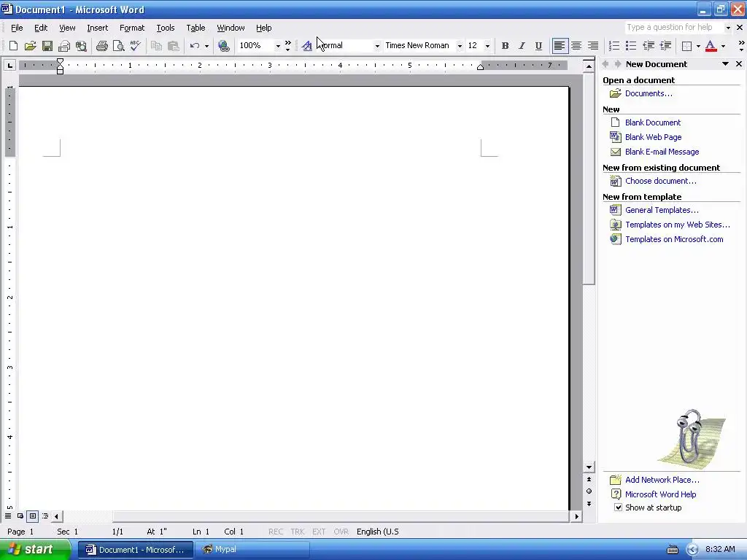Click the Outside Border icon

[686, 46]
